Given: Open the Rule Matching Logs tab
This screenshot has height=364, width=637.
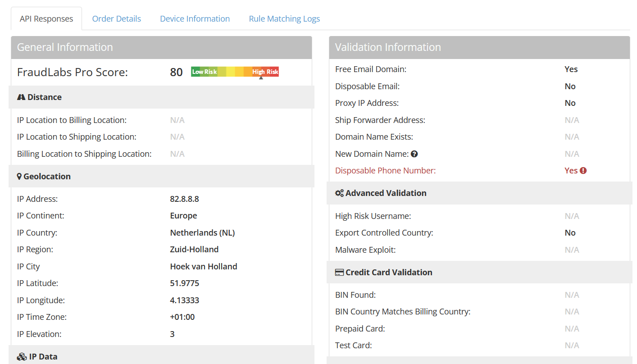Looking at the screenshot, I should 285,18.
